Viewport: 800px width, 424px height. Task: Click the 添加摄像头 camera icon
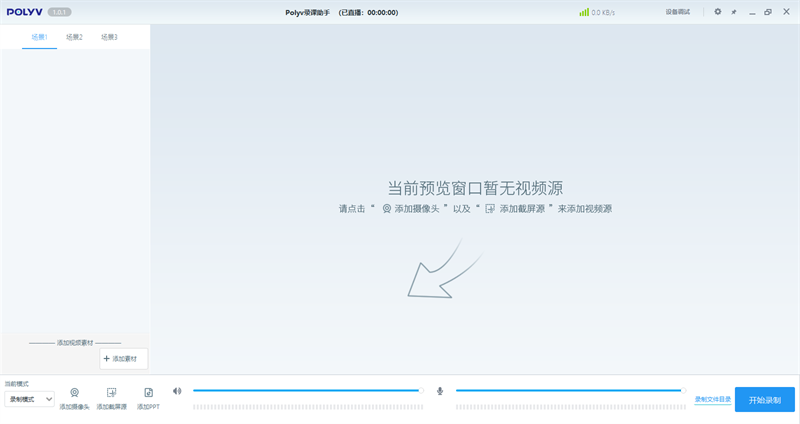point(74,392)
